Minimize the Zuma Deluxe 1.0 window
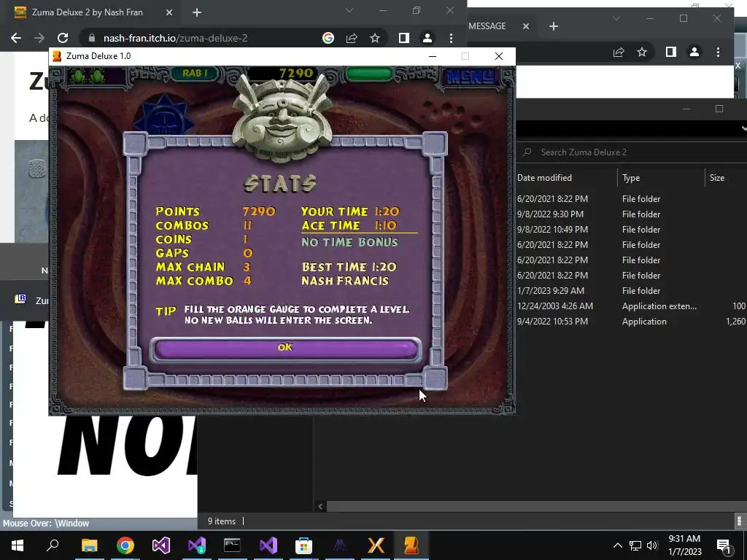The height and width of the screenshot is (560, 747). [432, 56]
